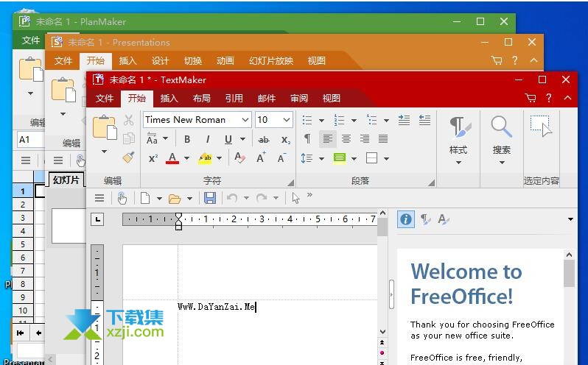Decrease font size with the shrink font icon
The height and width of the screenshot is (365, 588).
281,158
